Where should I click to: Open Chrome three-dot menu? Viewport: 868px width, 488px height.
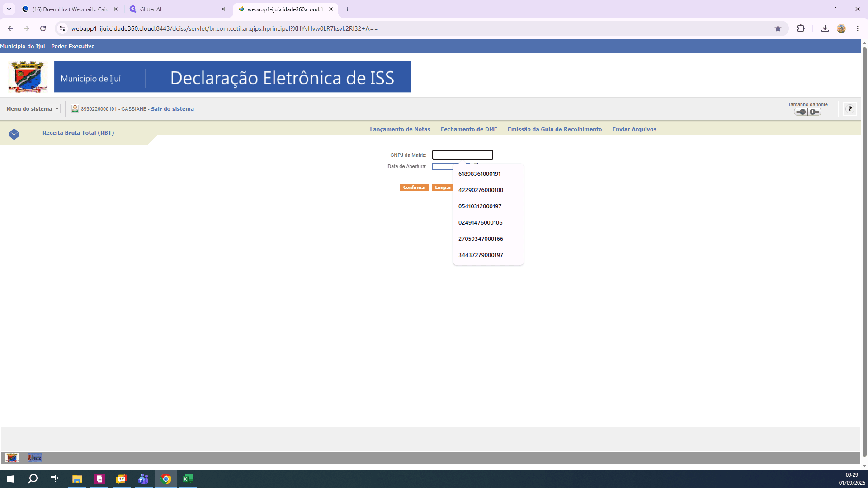click(858, 28)
